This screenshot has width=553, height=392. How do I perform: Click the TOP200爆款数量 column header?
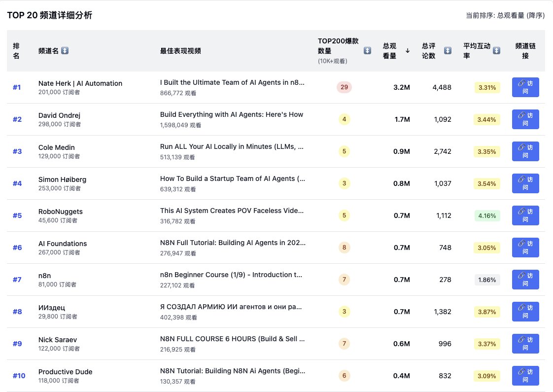point(338,46)
